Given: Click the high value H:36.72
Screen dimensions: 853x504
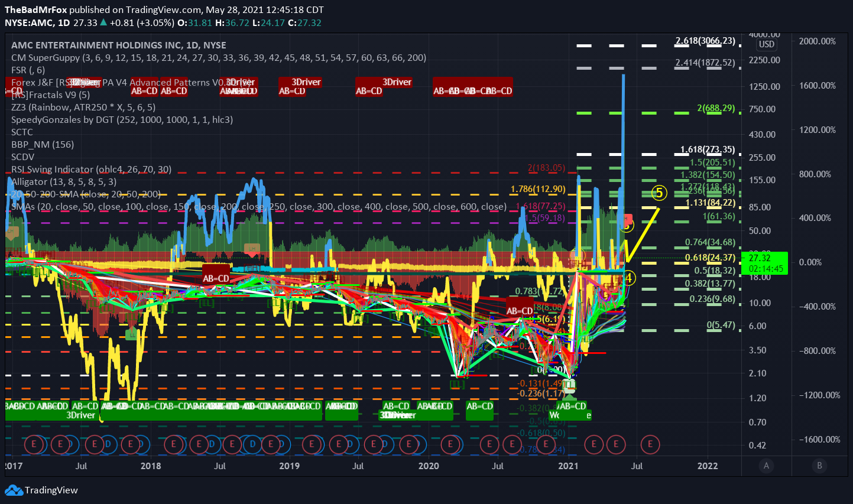Looking at the screenshot, I should pyautogui.click(x=232, y=23).
